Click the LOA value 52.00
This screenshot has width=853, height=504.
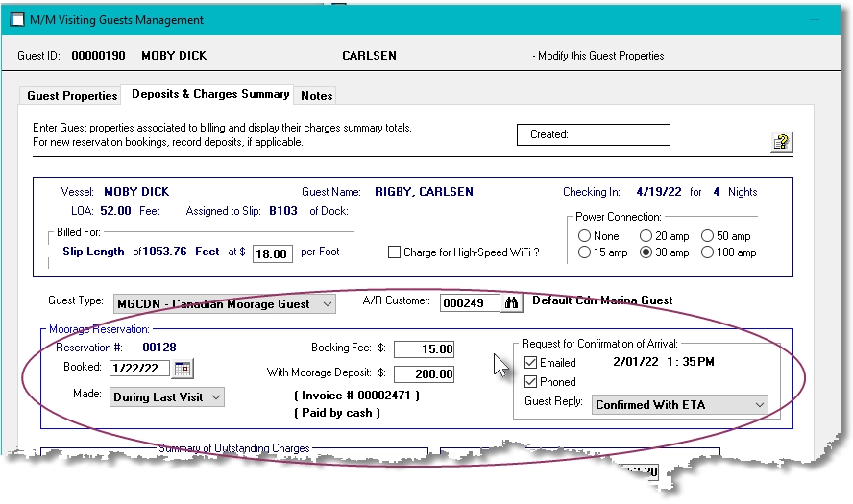115,211
